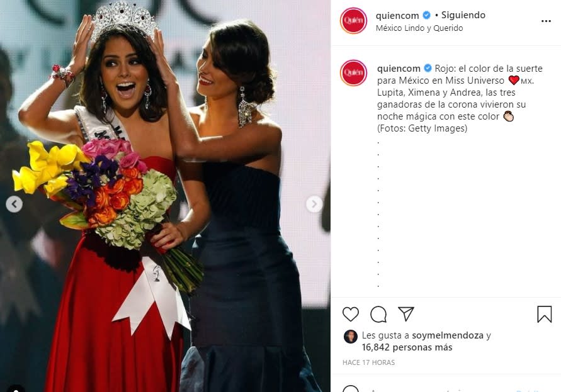Click the pageant photo of the crowning
Image resolution: width=561 pixels, height=392 pixels.
point(166,196)
